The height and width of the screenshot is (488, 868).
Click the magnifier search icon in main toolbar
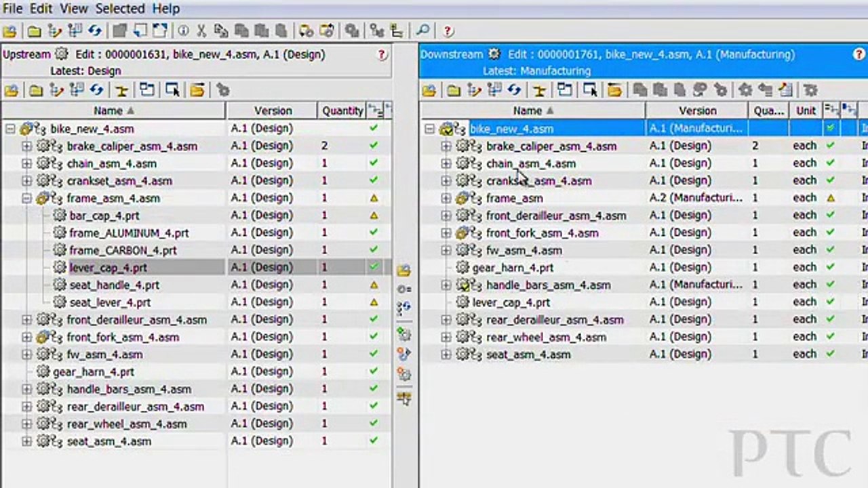pyautogui.click(x=422, y=31)
